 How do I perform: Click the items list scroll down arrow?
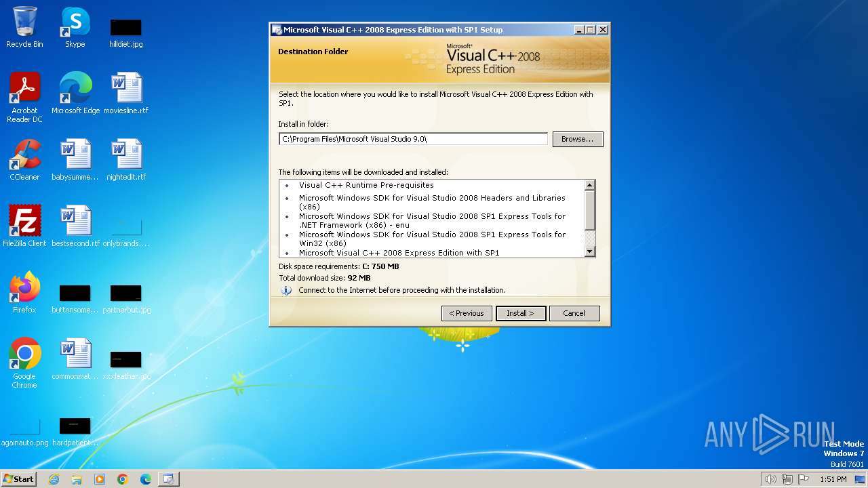[x=589, y=252]
